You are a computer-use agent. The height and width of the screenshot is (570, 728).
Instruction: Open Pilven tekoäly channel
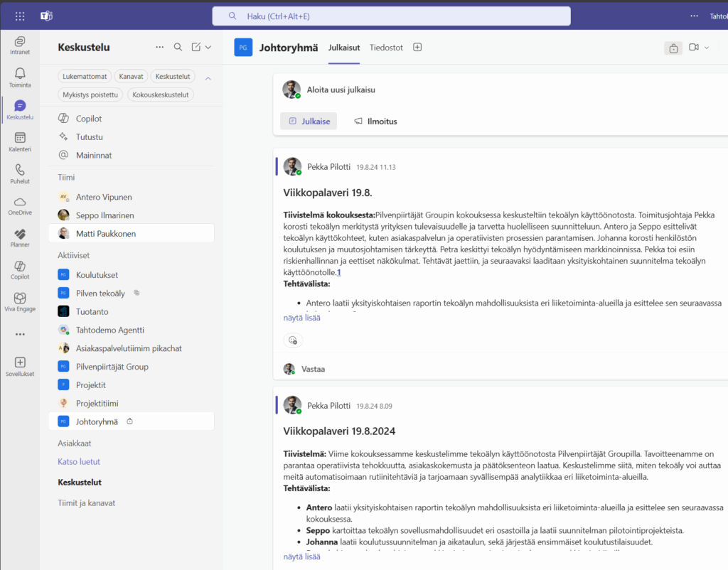(132, 294)
